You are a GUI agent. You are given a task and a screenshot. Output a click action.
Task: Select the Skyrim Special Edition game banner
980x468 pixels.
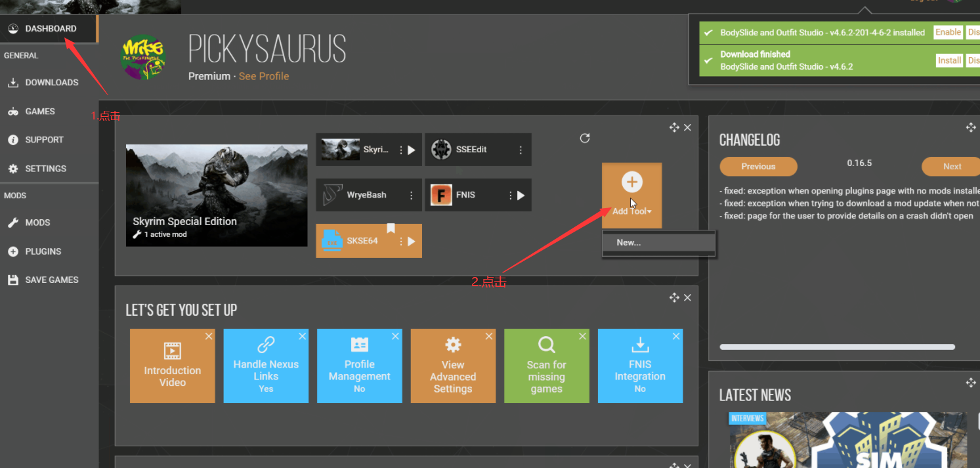pyautogui.click(x=217, y=196)
